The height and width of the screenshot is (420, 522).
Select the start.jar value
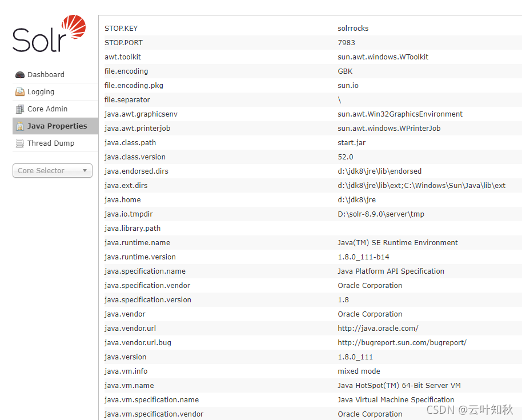click(x=352, y=143)
